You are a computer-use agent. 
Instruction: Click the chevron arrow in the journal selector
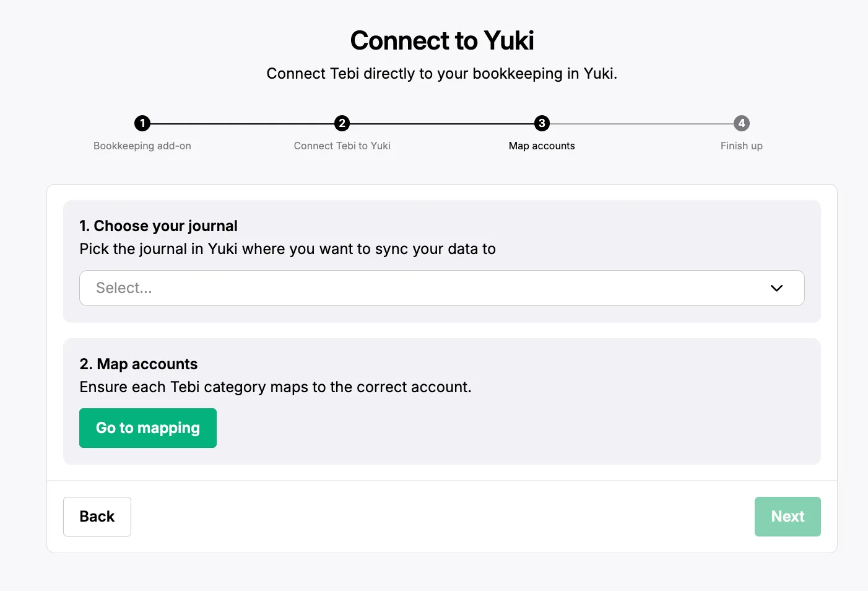(x=776, y=288)
